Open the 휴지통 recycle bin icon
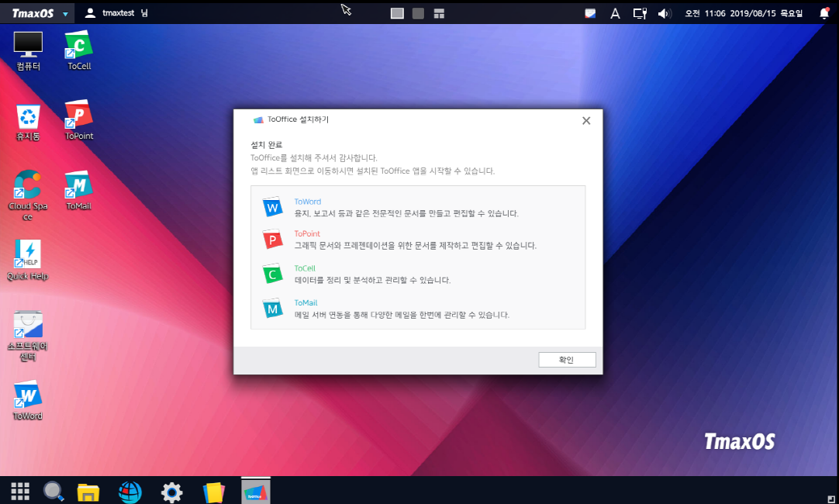 pos(28,117)
